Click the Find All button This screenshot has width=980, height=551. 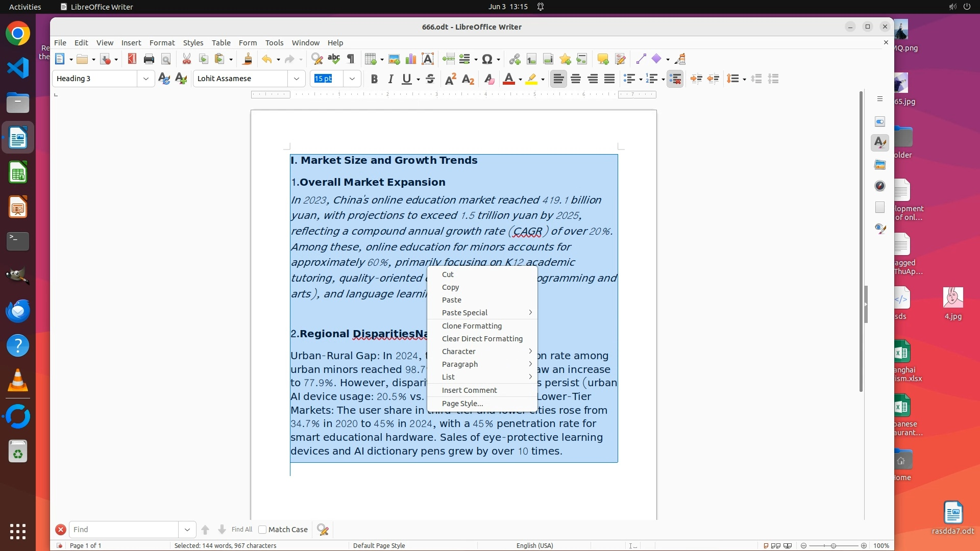[241, 530]
